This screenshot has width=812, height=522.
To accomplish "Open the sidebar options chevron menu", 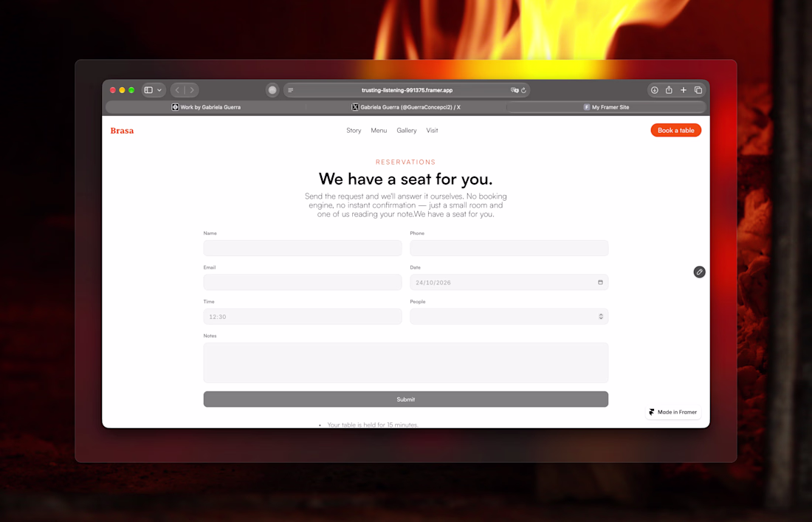I will pos(159,90).
